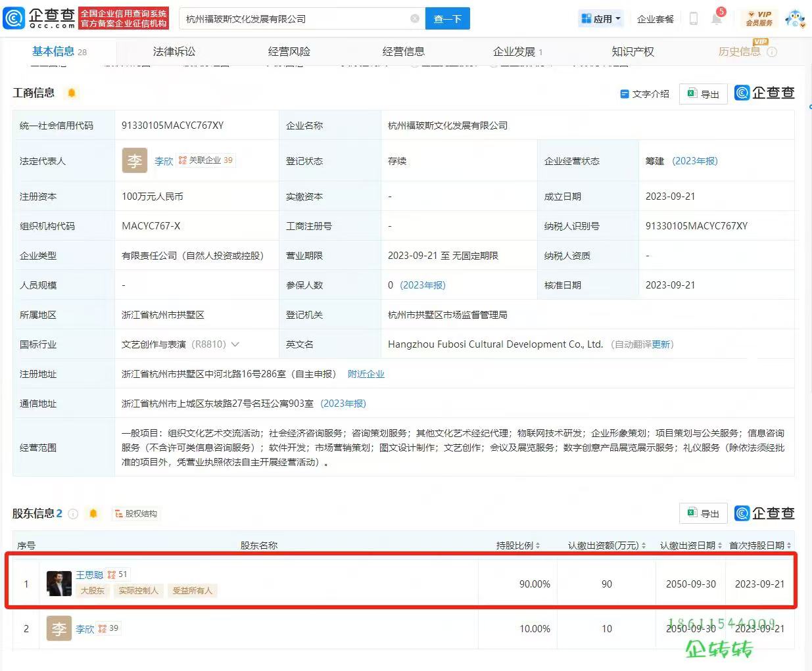Click the credit code 91330105MACYC767XY beside 统一社会信用代码

point(173,126)
